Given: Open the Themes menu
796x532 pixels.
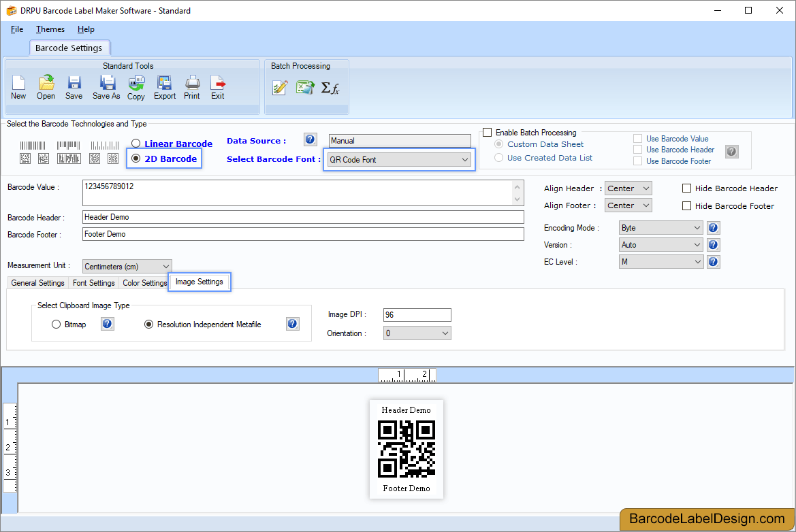Looking at the screenshot, I should [50, 29].
